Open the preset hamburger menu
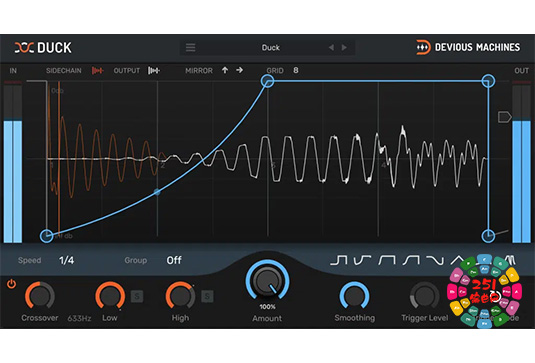Image resolution: width=535 pixels, height=363 pixels. [x=190, y=47]
